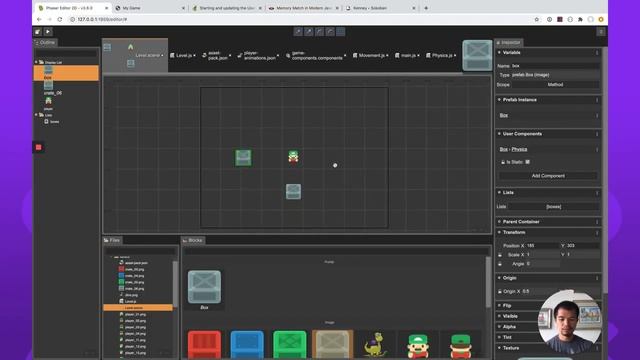The width and height of the screenshot is (640, 360).
Task: Collapse the Variable section
Action: click(499, 53)
